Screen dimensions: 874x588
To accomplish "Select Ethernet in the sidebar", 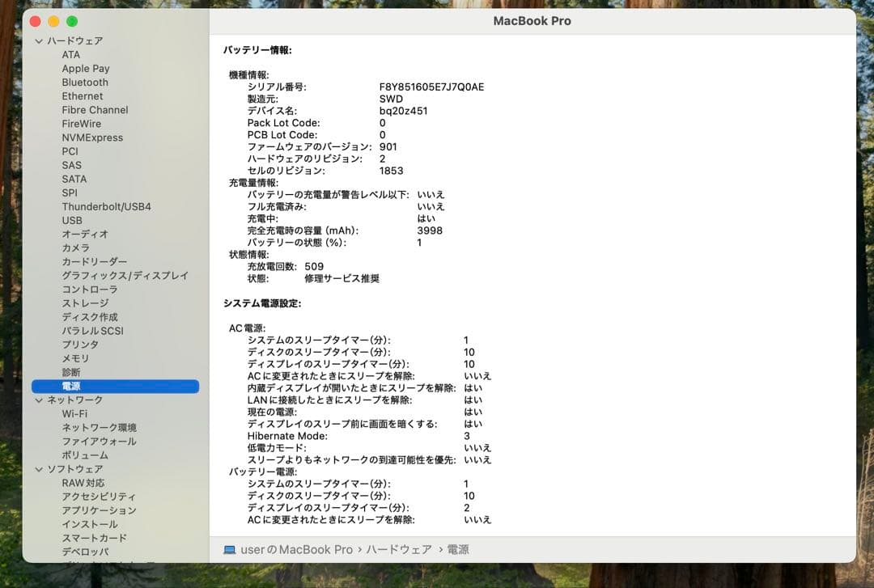I will pyautogui.click(x=82, y=96).
